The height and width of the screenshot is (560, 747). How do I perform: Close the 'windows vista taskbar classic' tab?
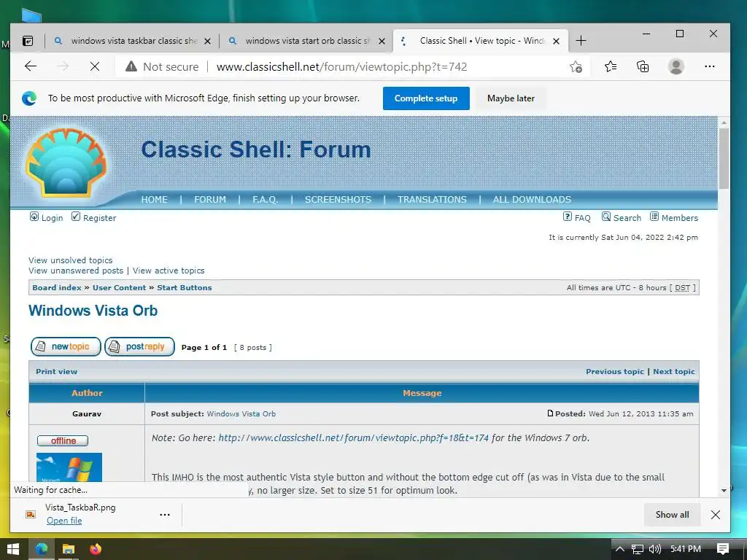207,42
